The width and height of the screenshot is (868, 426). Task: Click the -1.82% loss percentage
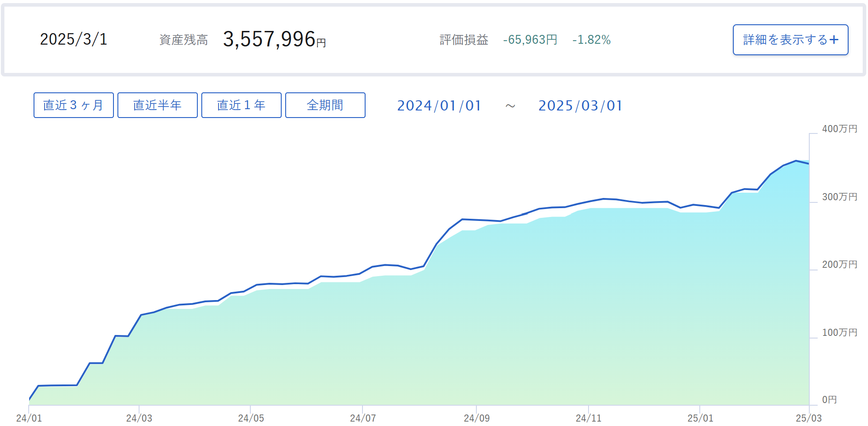(x=592, y=40)
